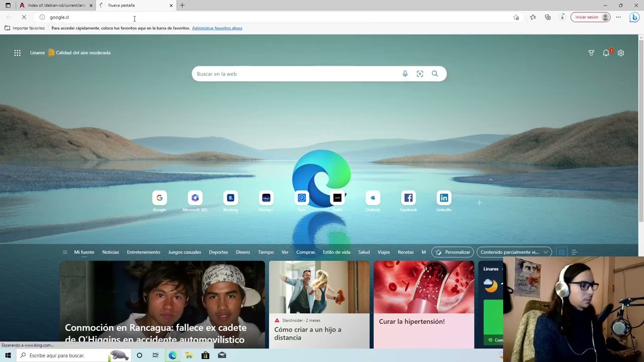Open the favorites list icon

pos(533,17)
